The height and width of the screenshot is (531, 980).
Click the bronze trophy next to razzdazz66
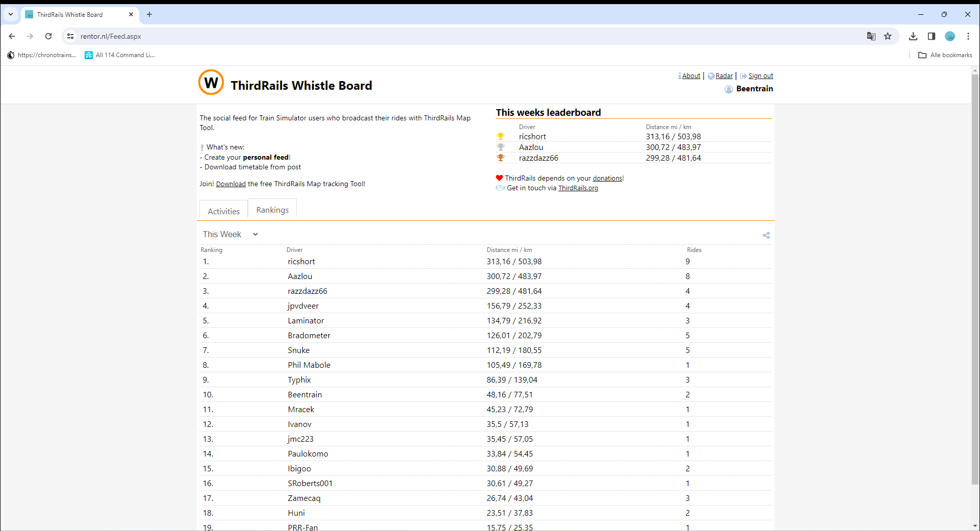[501, 158]
